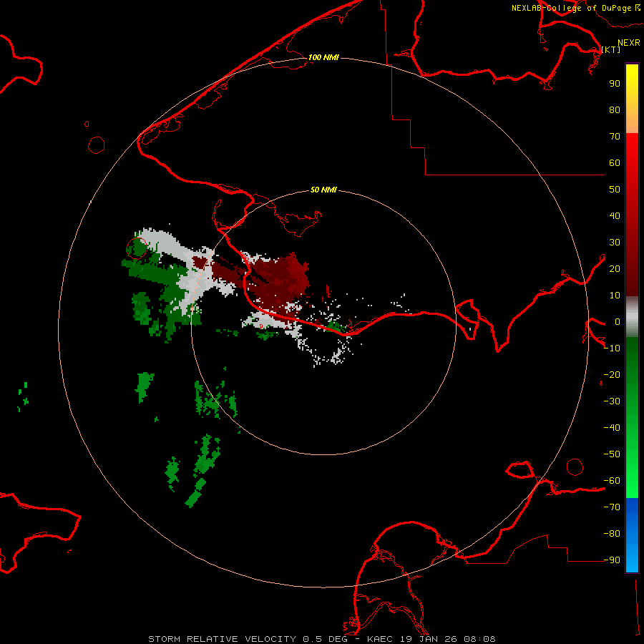This screenshot has width=644, height=644.
Task: Click the -20 scale value
Action: coord(612,374)
